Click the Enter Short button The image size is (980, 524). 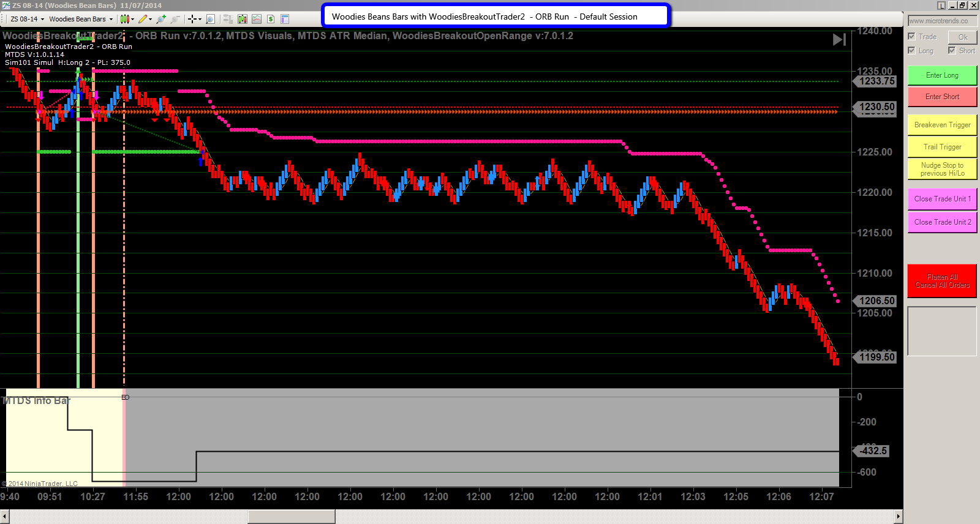(x=942, y=97)
